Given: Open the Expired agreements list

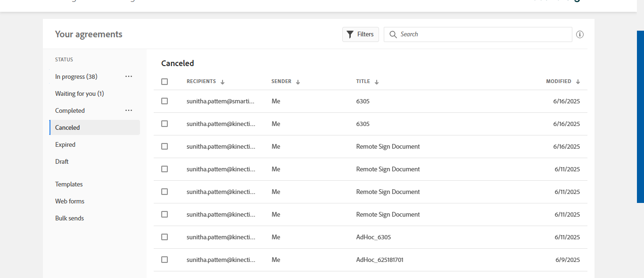Looking at the screenshot, I should (x=65, y=144).
